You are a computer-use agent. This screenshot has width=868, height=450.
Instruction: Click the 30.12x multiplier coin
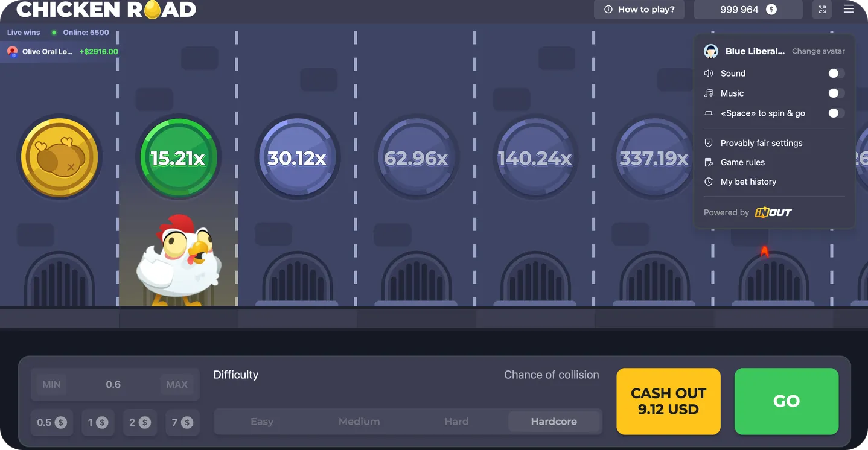[x=297, y=157]
